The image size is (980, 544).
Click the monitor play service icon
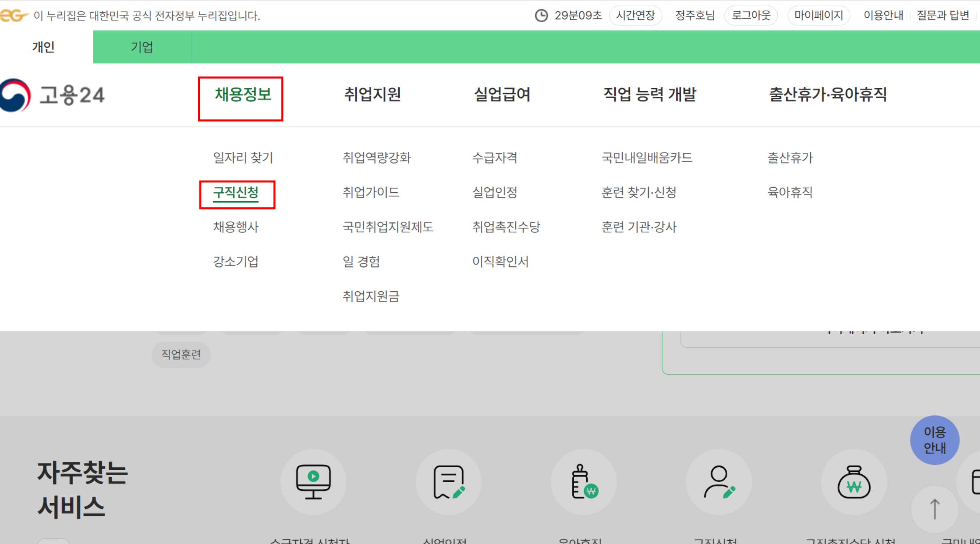pyautogui.click(x=313, y=482)
